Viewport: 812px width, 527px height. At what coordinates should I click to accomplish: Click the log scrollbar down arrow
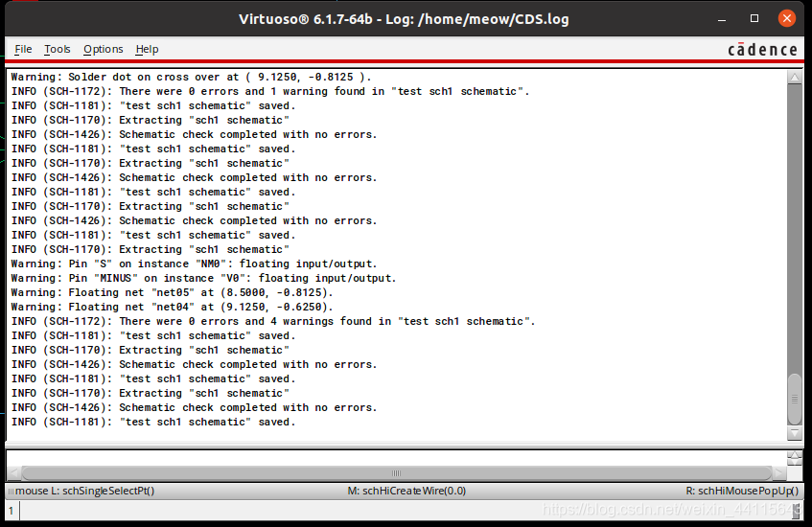coord(795,432)
